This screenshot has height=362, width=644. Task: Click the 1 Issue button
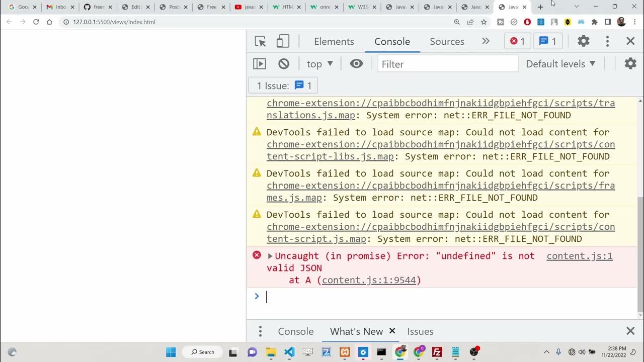point(283,85)
